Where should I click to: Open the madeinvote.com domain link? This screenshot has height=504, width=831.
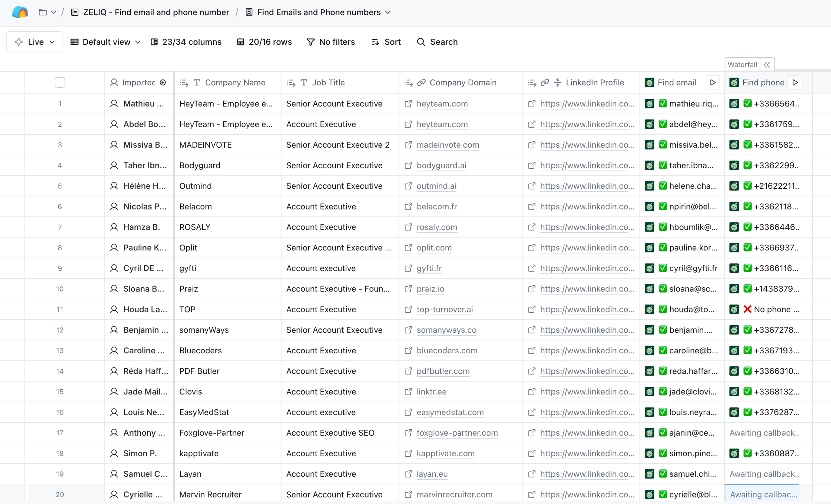(x=448, y=145)
